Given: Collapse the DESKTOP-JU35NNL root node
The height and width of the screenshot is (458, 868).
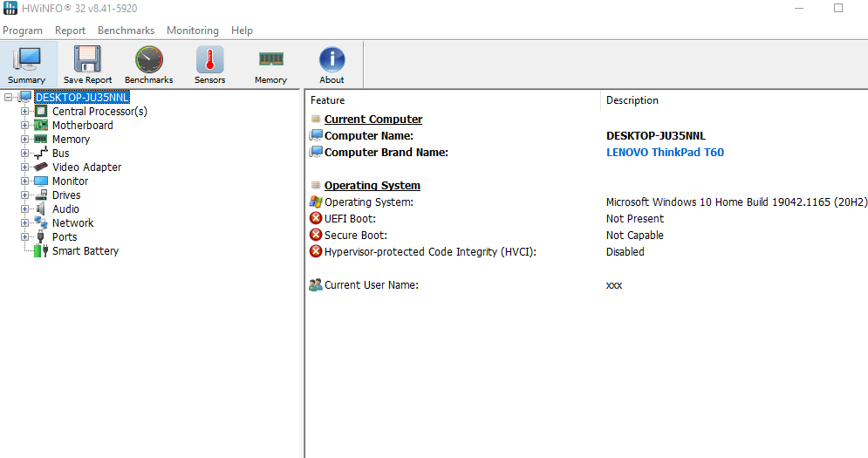Looking at the screenshot, I should 8,98.
